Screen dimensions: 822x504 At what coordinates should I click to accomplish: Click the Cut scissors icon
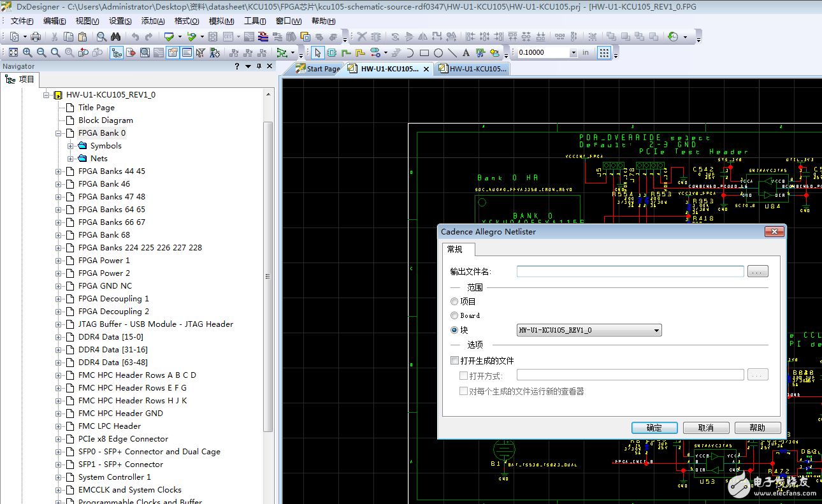pyautogui.click(x=54, y=36)
